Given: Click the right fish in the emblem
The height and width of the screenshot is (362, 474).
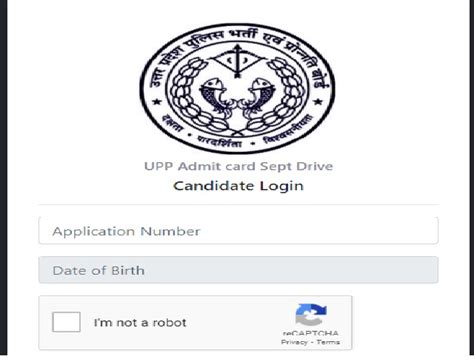Looking at the screenshot, I should (x=260, y=97).
